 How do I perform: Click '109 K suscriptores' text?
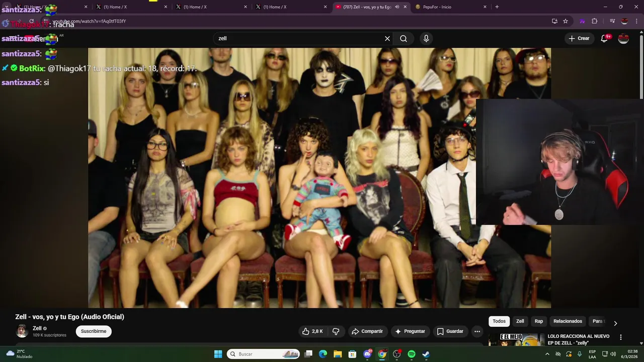49,335
